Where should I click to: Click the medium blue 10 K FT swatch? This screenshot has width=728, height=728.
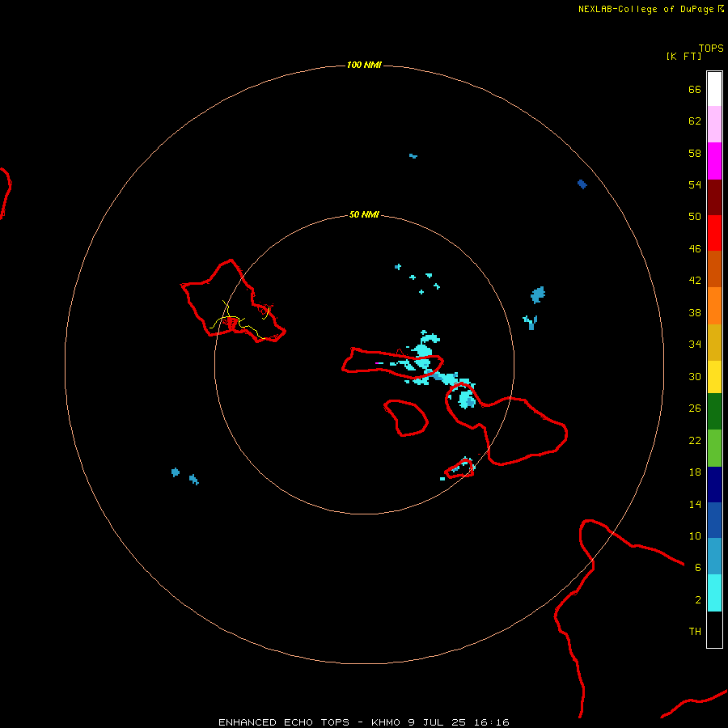(x=714, y=520)
